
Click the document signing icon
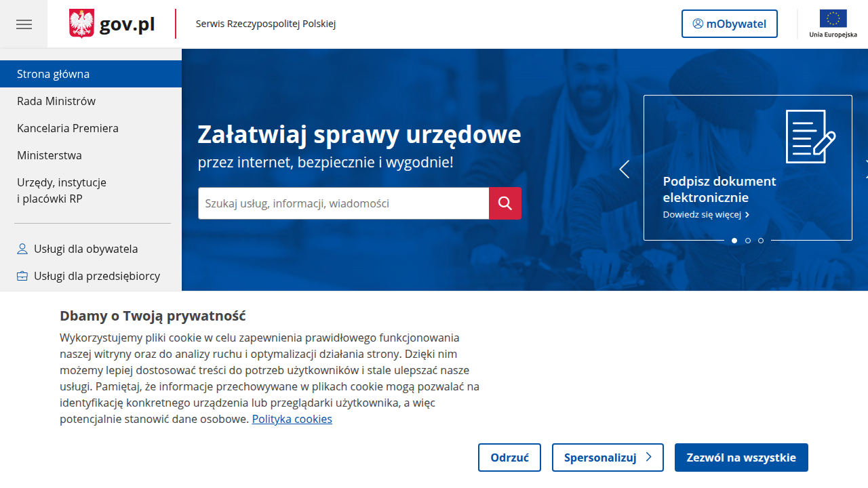810,136
